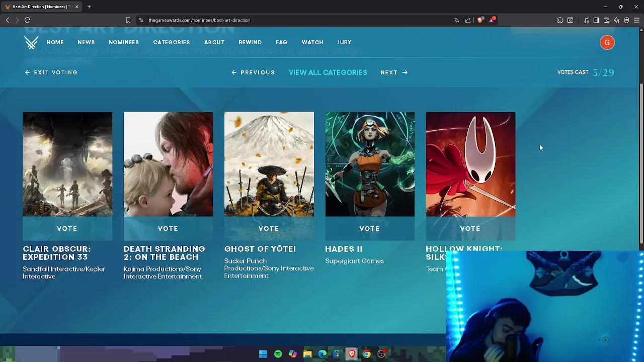Click VIEW ALL CATEGORIES link
Screen dimensions: 644x362
328,72
